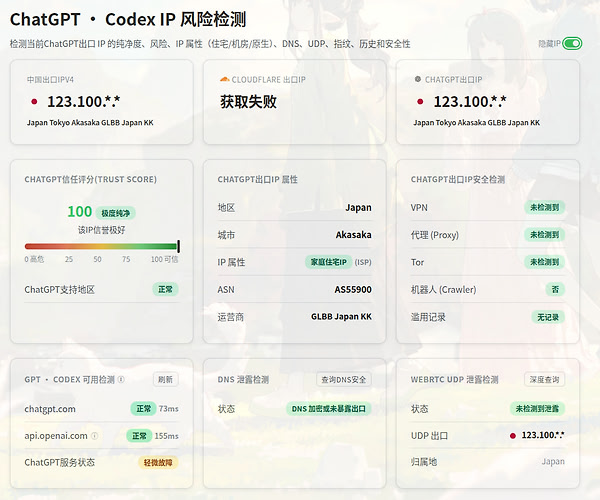Click the 获取失败 Cloudflare text
Viewport: 600px width, 500px height.
click(248, 102)
